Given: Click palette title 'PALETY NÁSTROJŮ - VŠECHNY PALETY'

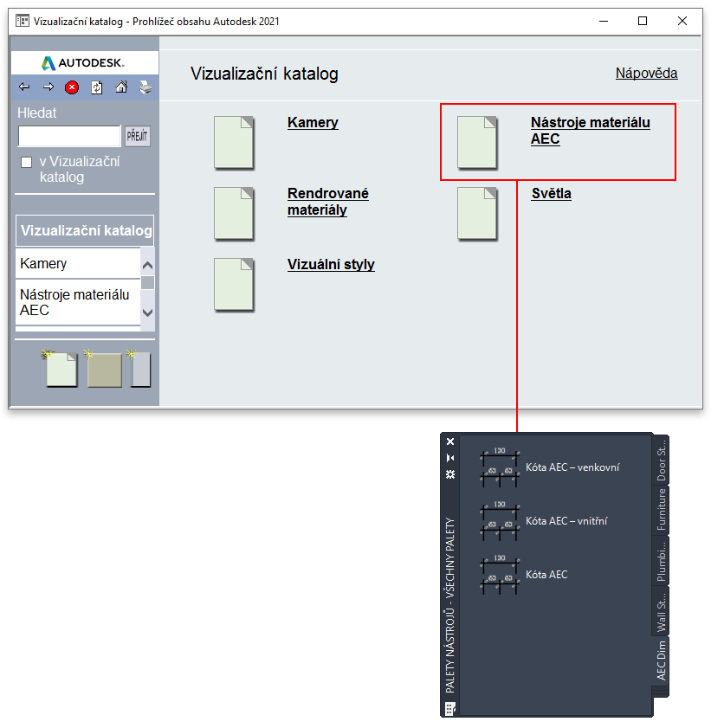Looking at the screenshot, I should point(450,605).
